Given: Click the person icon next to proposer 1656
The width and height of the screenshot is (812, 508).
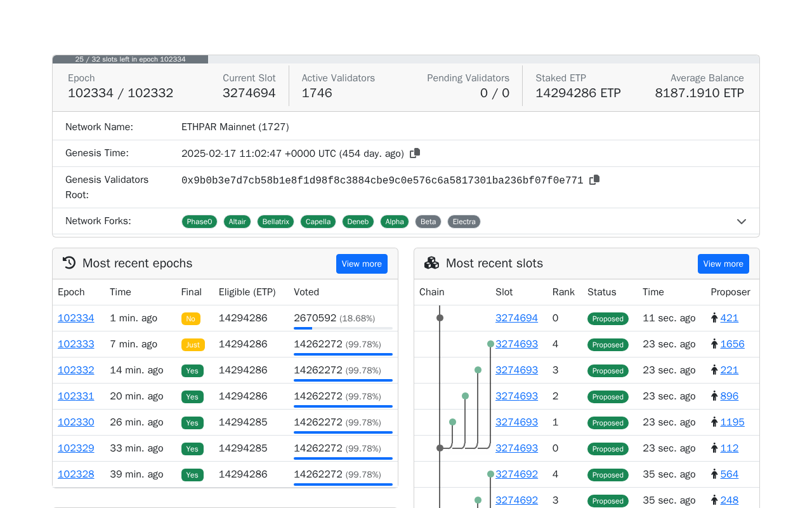Looking at the screenshot, I should click(714, 344).
